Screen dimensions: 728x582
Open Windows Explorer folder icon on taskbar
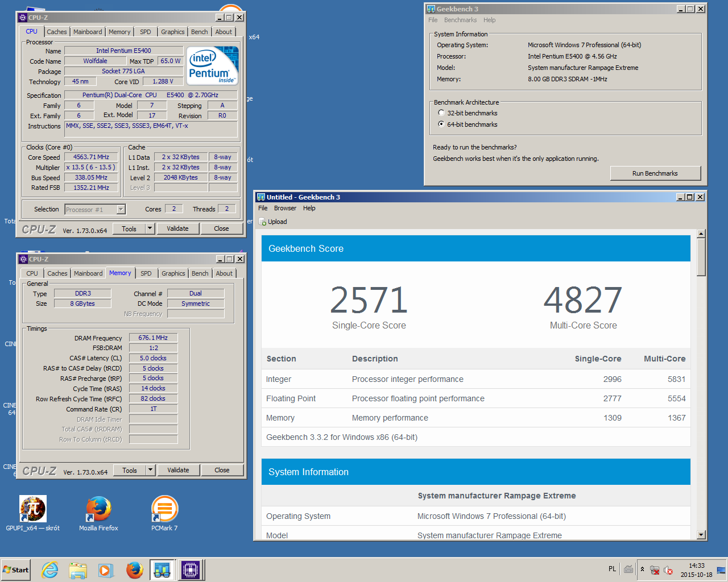tap(78, 569)
